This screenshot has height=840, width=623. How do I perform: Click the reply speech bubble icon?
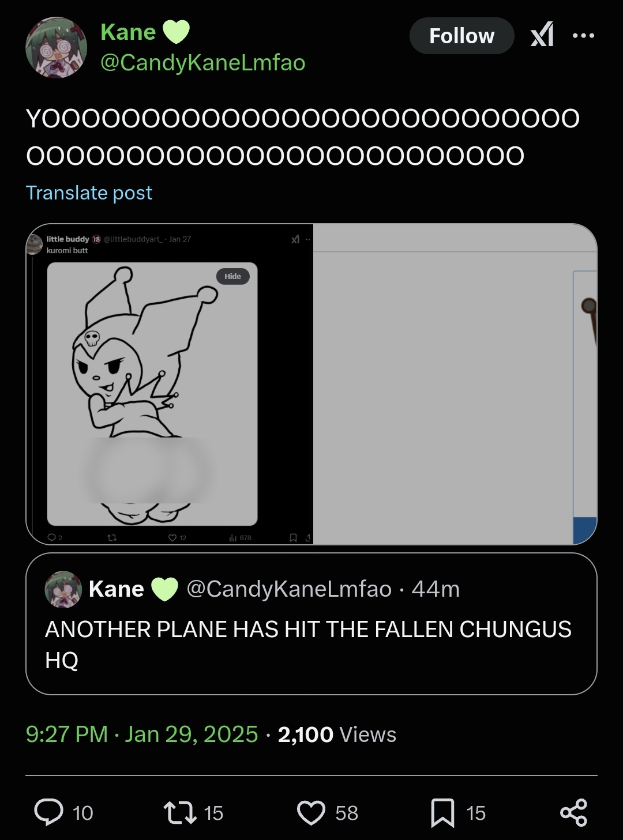49,812
